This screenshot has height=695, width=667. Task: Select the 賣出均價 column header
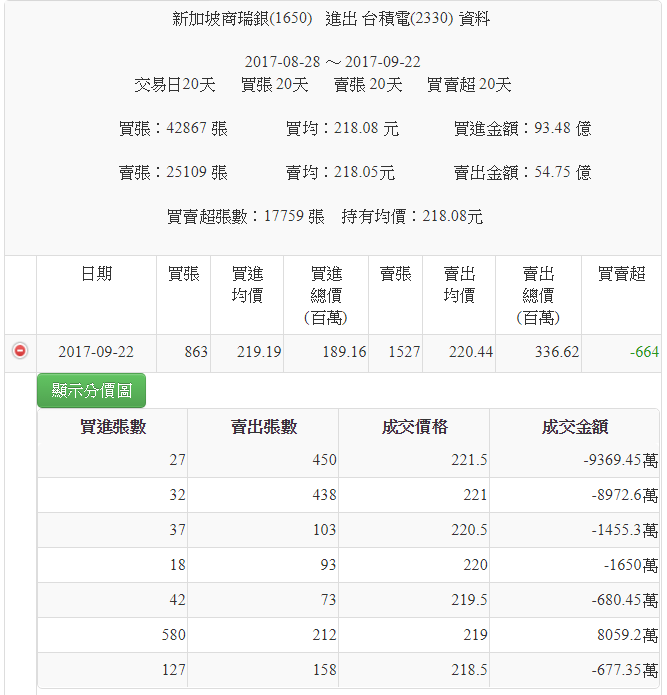tap(459, 285)
